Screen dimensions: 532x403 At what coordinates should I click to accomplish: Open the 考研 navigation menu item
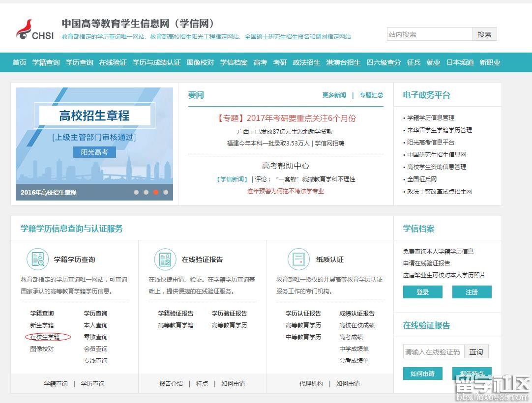[280, 62]
